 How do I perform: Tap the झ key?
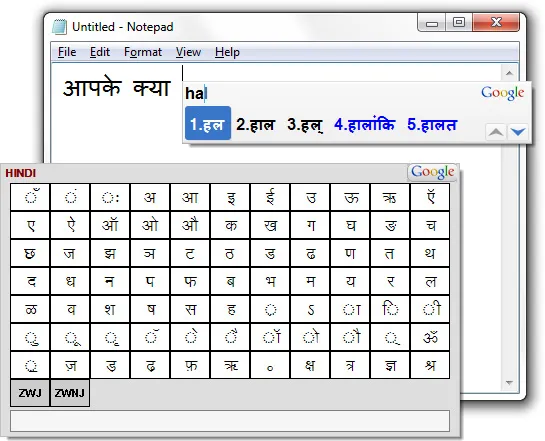pos(110,254)
